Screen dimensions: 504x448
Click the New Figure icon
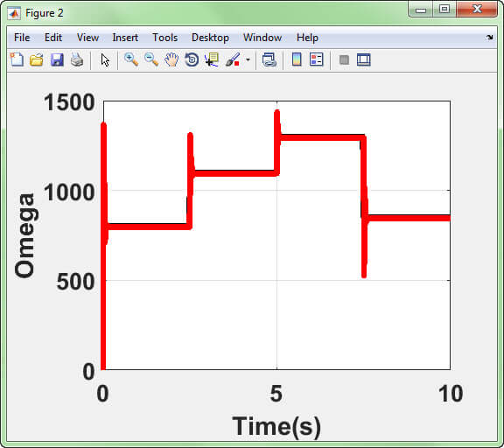(17, 59)
